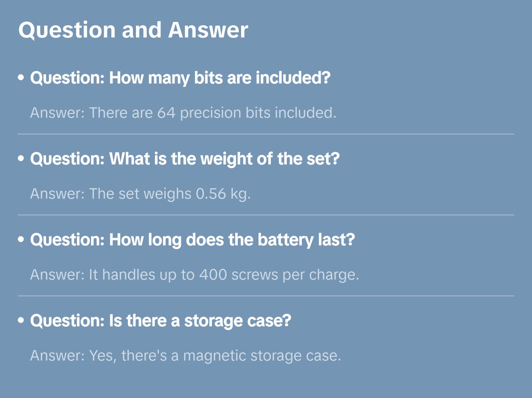Viewport: 532px width, 398px height.
Task: Click the bullet beside the battery question
Action: pos(21,239)
